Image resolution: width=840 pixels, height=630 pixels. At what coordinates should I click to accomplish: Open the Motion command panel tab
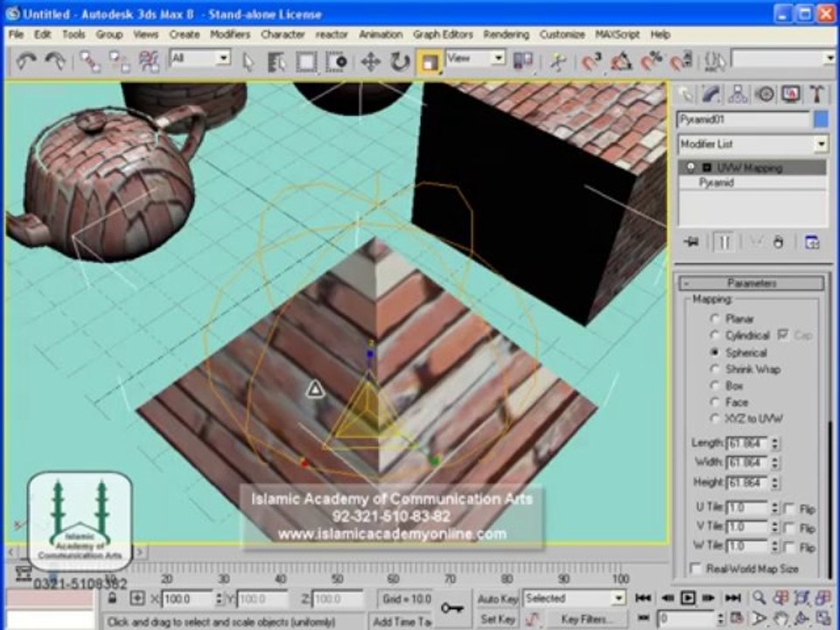(765, 94)
